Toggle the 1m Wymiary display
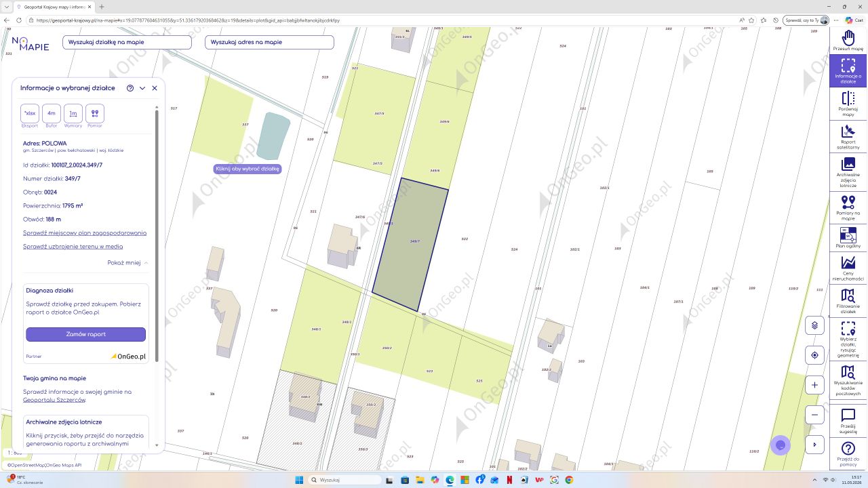868x488 pixels. coord(73,113)
